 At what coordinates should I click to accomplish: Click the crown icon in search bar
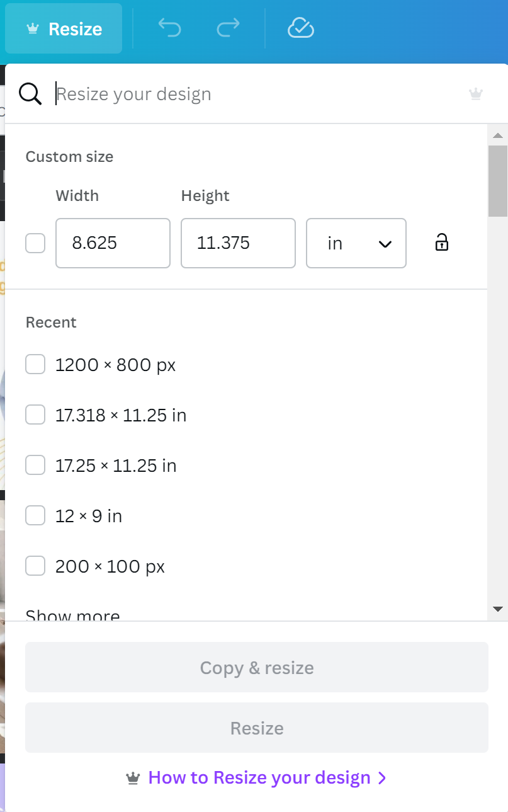[x=476, y=94]
